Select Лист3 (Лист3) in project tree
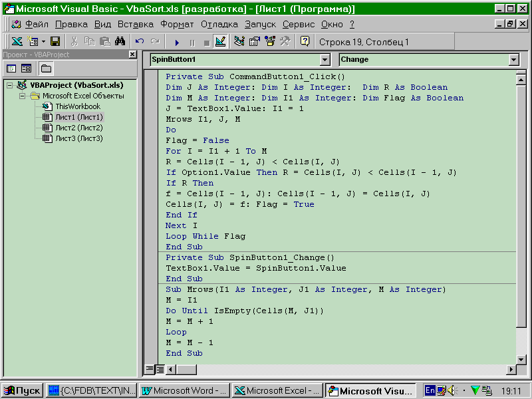The height and width of the screenshot is (399, 532). 79,138
